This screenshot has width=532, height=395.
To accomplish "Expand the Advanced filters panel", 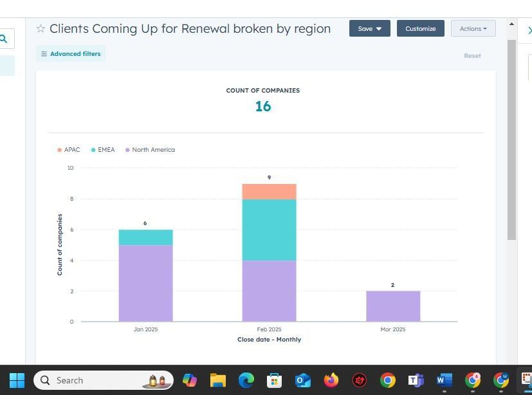I will [x=71, y=54].
